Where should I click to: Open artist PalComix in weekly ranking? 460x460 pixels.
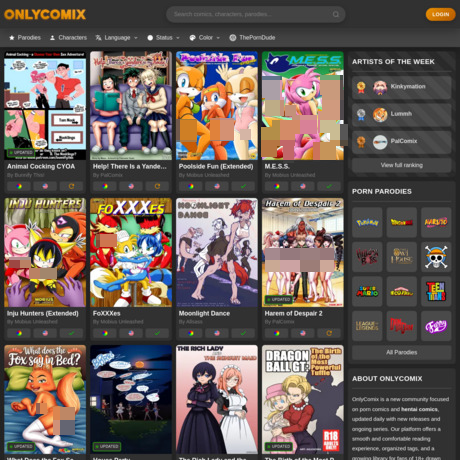[x=402, y=142]
